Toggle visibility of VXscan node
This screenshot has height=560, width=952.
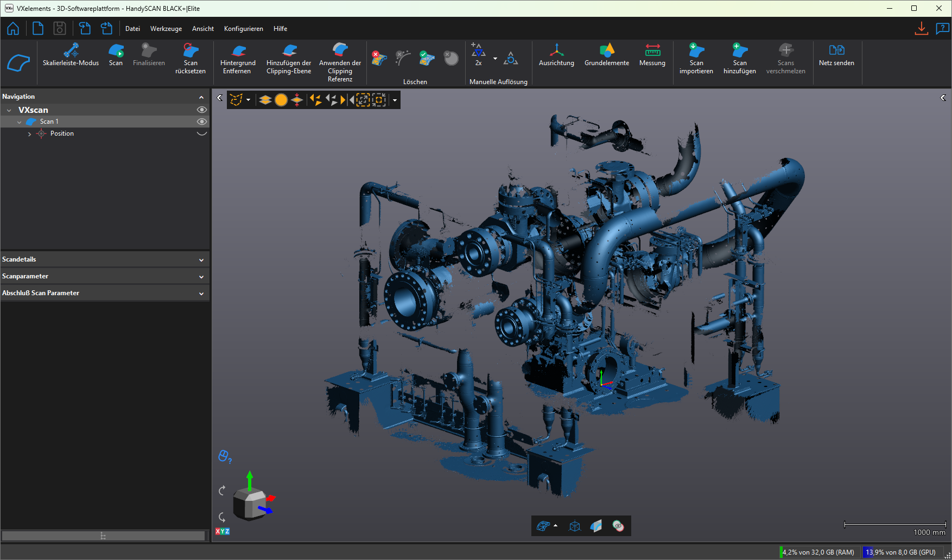[x=202, y=110]
